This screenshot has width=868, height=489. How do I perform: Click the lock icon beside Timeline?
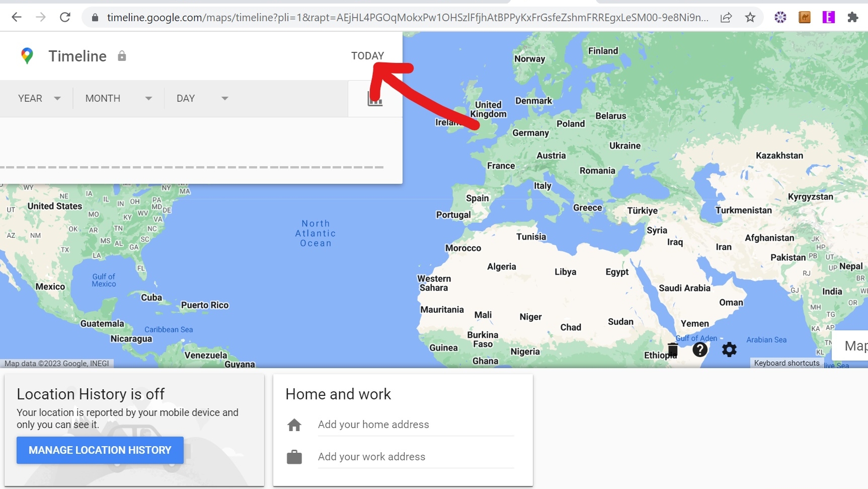122,56
